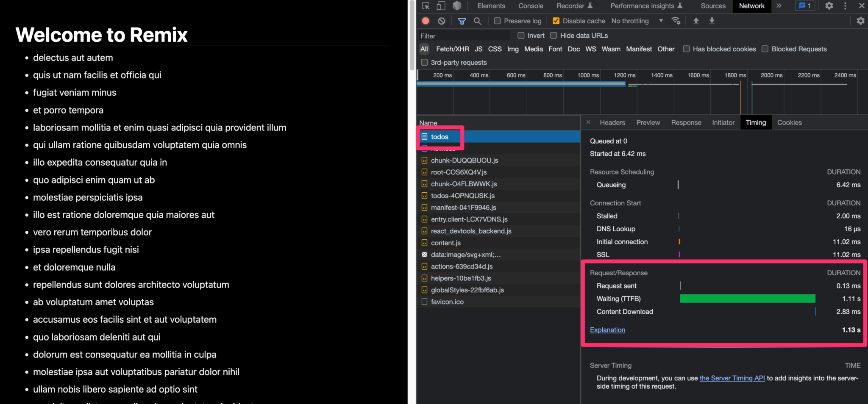Open the Console panel
Image resolution: width=868 pixels, height=404 pixels.
tap(531, 6)
